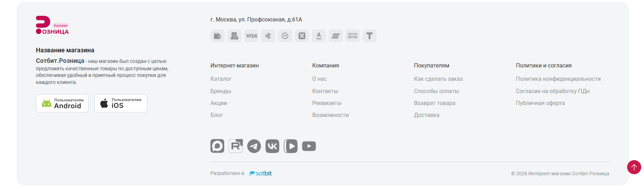Open the Реквизиты link
Screen dimensions: 644x190
(327, 103)
